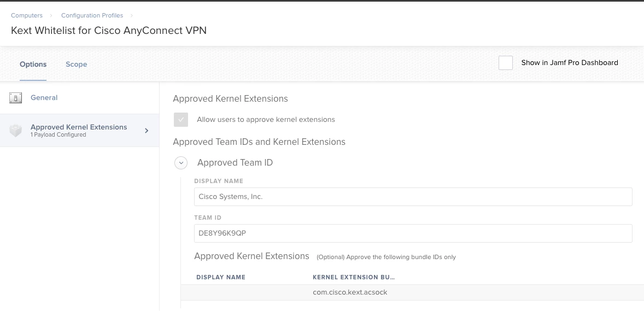Click the profile title Kext Whitelist for Cisco AnyConnect VPN
This screenshot has width=644, height=311.
point(109,31)
